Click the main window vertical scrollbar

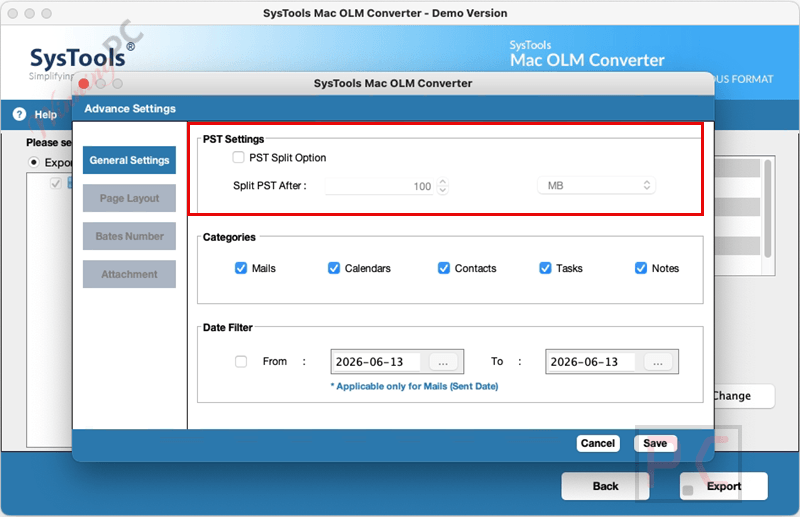(x=767, y=208)
